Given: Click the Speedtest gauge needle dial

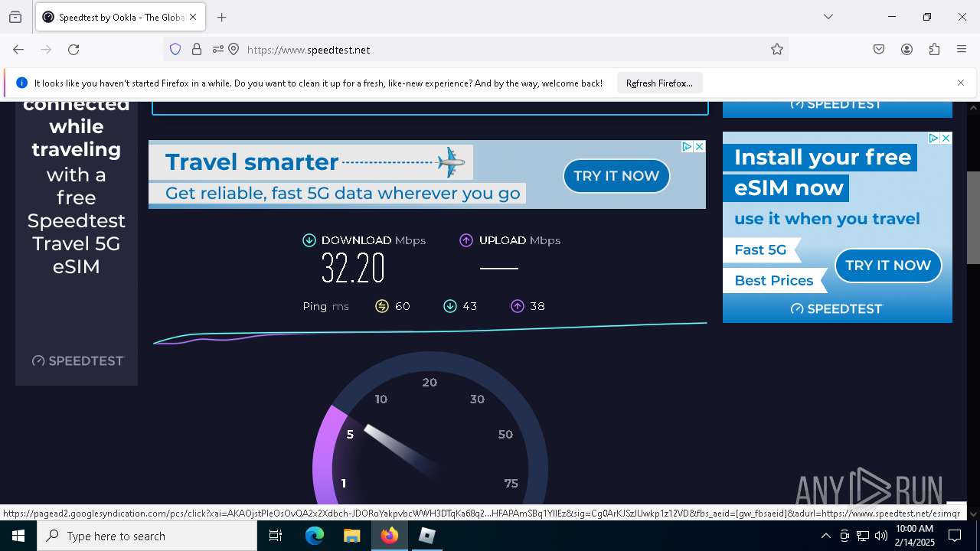Looking at the screenshot, I should coord(430,428).
